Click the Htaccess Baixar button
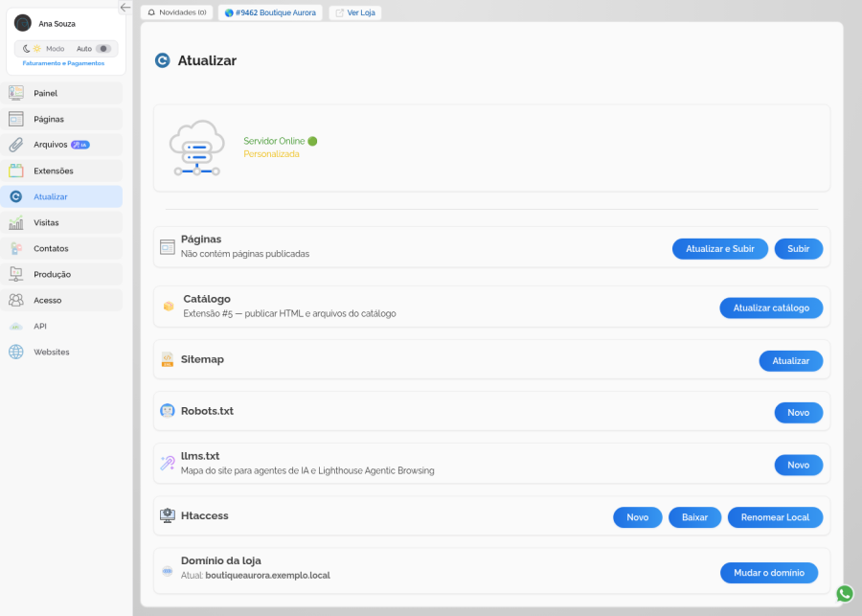The height and width of the screenshot is (616, 862). pyautogui.click(x=694, y=517)
